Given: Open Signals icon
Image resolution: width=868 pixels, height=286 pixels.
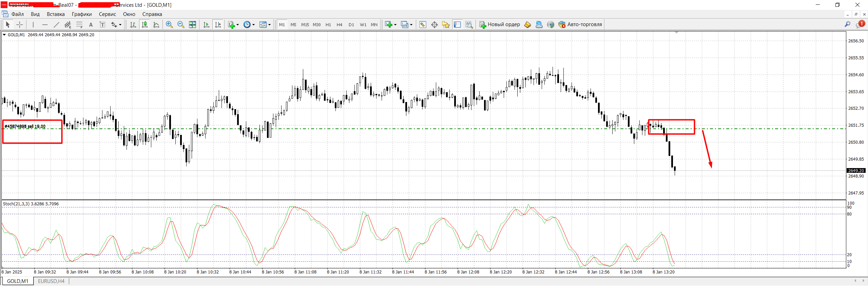Looking at the screenshot, I should click(551, 24).
